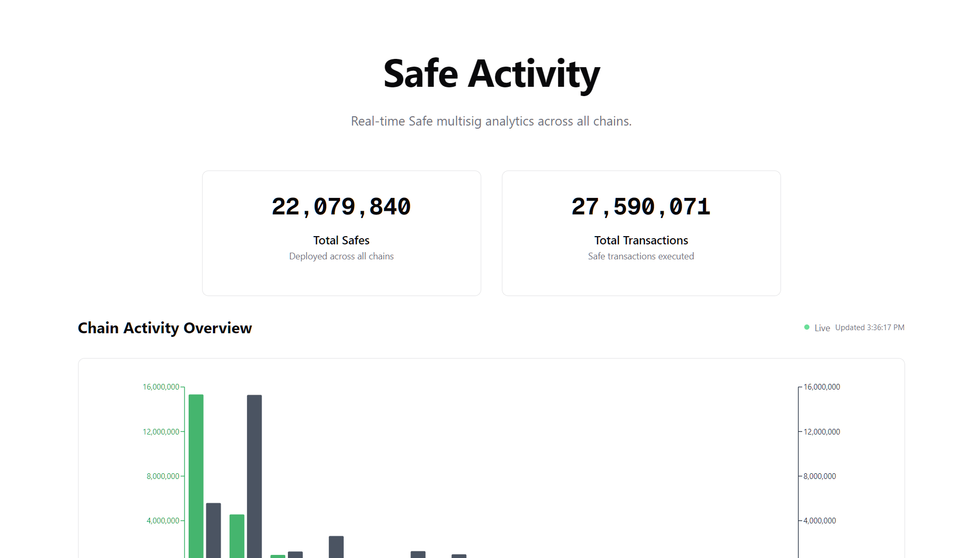The width and height of the screenshot is (980, 558).
Task: Click the green Live status dot
Action: [807, 327]
